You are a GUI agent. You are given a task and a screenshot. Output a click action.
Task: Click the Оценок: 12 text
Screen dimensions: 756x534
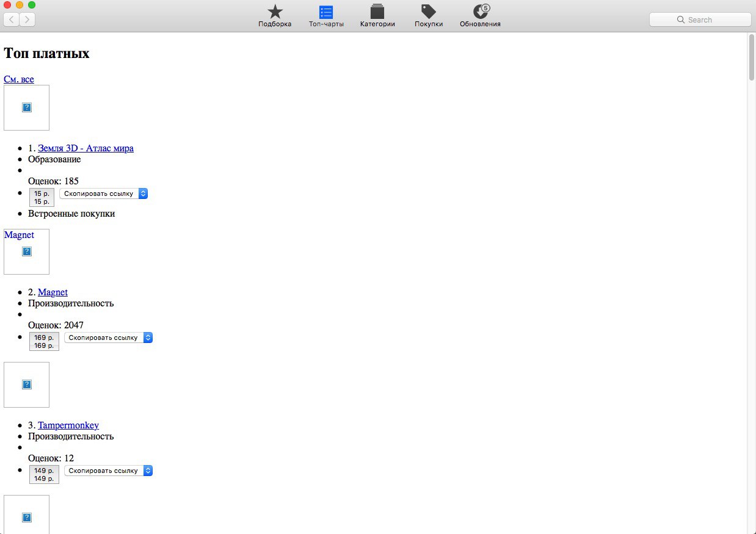pyautogui.click(x=51, y=458)
